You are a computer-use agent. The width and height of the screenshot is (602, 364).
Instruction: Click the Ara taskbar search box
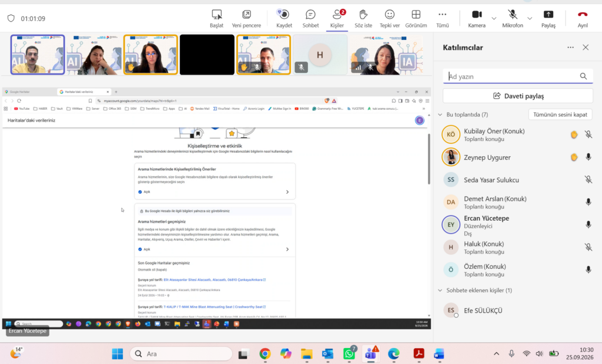coord(181,353)
